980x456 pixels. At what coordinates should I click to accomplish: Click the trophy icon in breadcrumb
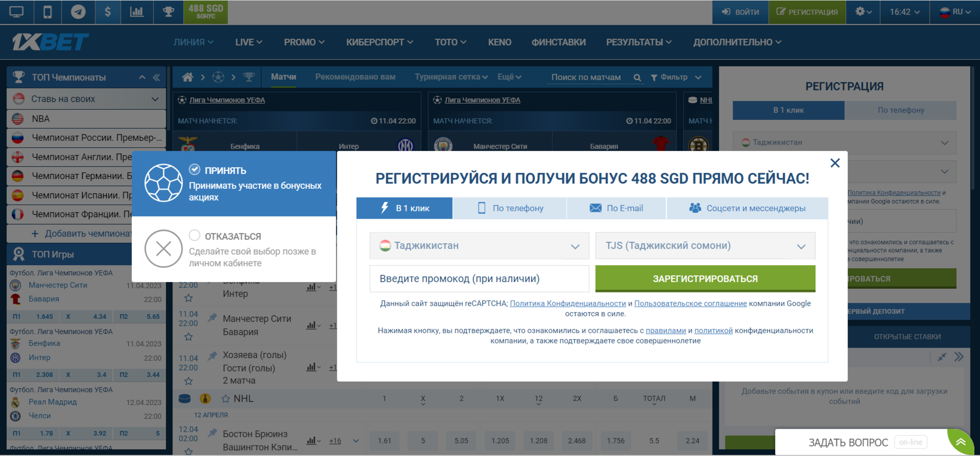(249, 77)
